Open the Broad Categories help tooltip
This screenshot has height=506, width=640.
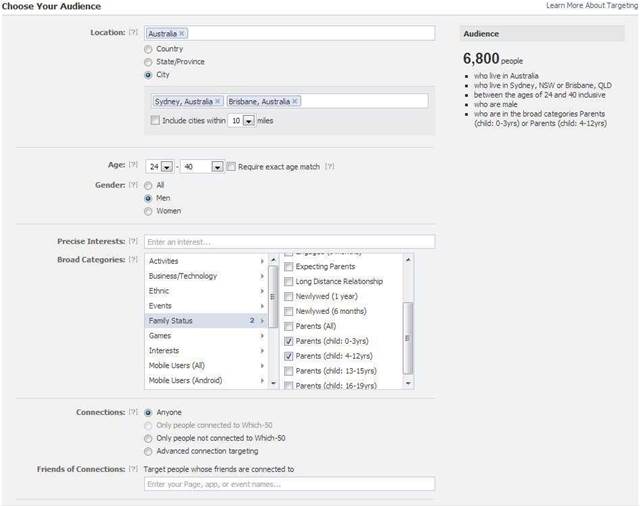pyautogui.click(x=133, y=260)
